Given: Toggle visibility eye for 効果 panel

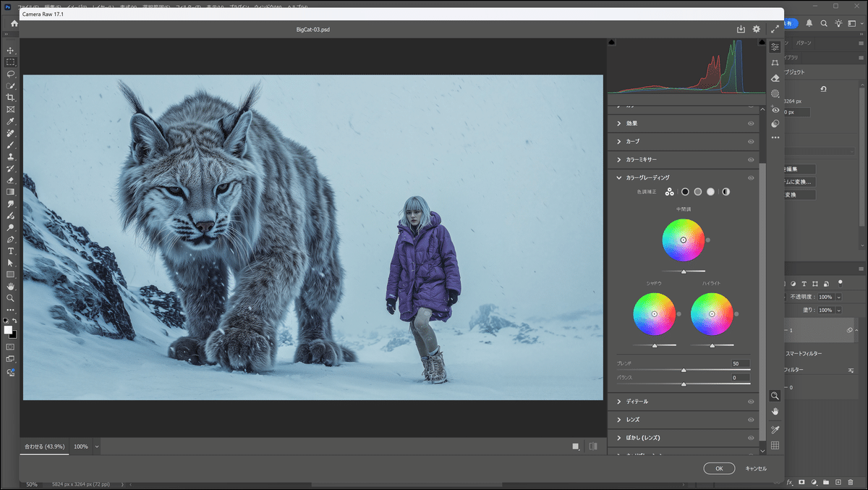Looking at the screenshot, I should (751, 124).
